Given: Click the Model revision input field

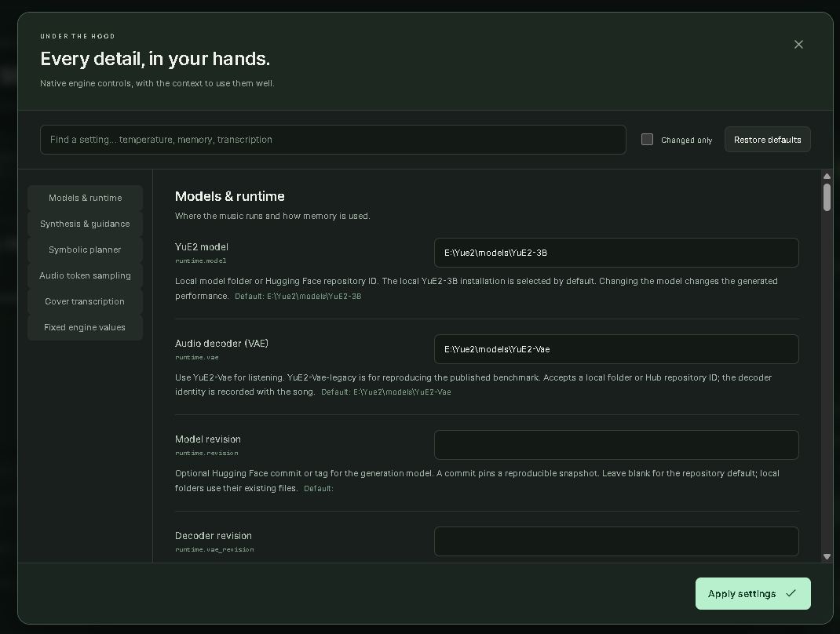Looking at the screenshot, I should [616, 445].
